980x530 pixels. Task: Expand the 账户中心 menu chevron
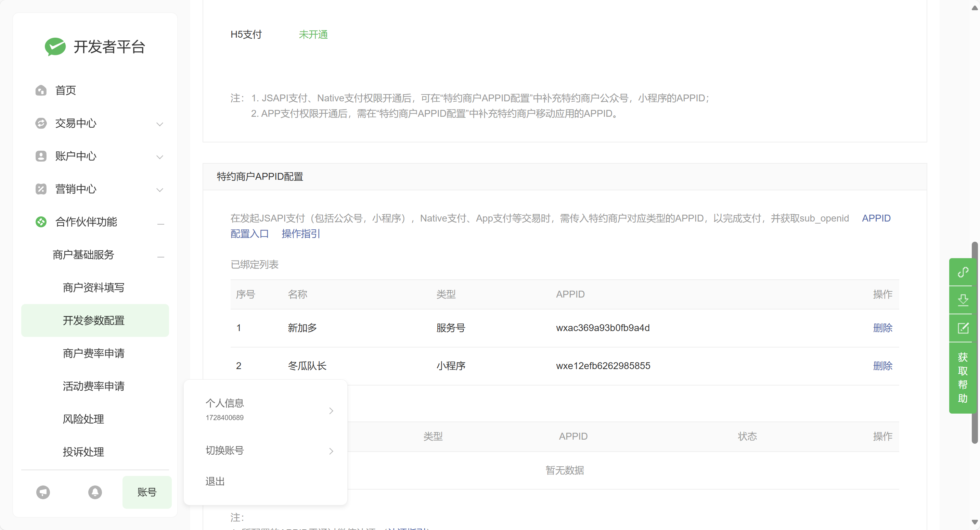tap(160, 157)
